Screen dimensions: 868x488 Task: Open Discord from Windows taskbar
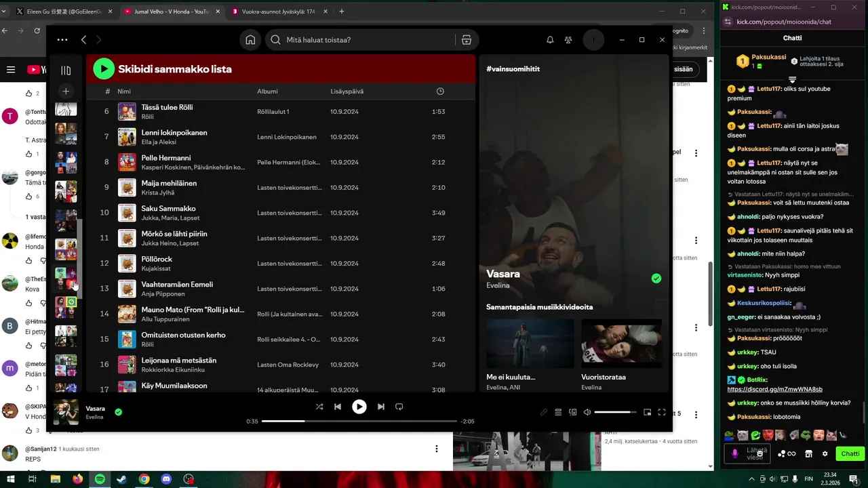[166, 479]
